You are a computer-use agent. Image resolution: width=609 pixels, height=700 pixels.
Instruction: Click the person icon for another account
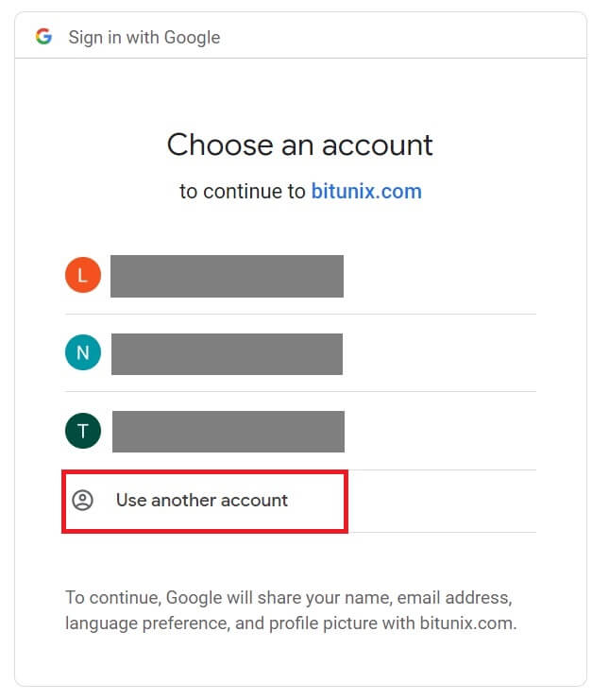[83, 501]
